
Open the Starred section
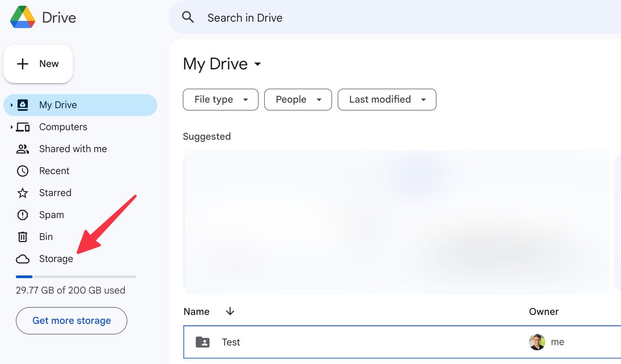pyautogui.click(x=22, y=193)
